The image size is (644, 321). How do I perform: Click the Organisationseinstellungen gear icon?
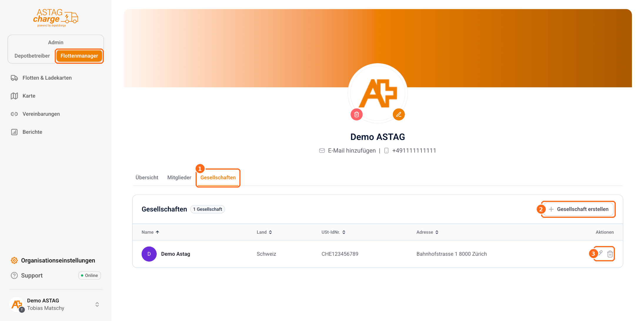pyautogui.click(x=14, y=260)
